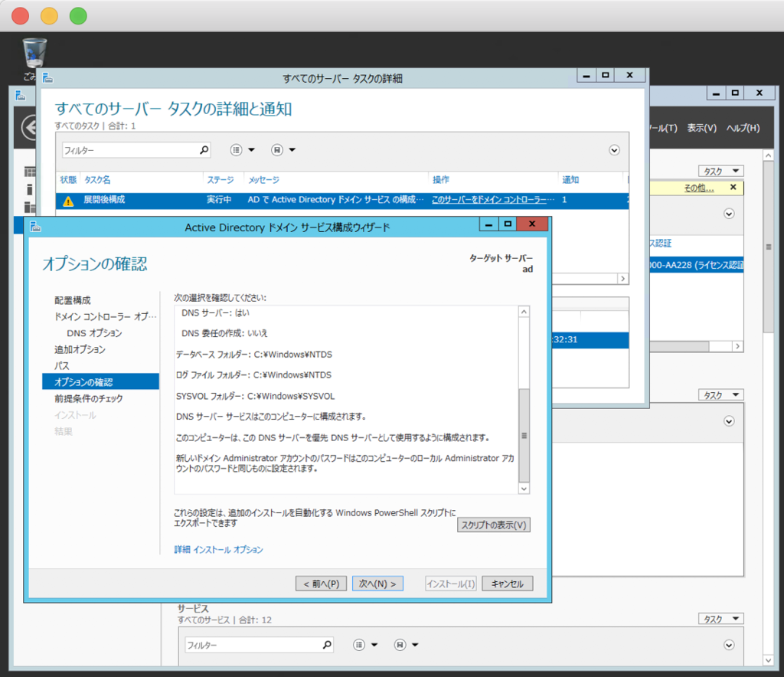This screenshot has width=784, height=677.
Task: Select 配置構成 wizard step
Action: 73,300
